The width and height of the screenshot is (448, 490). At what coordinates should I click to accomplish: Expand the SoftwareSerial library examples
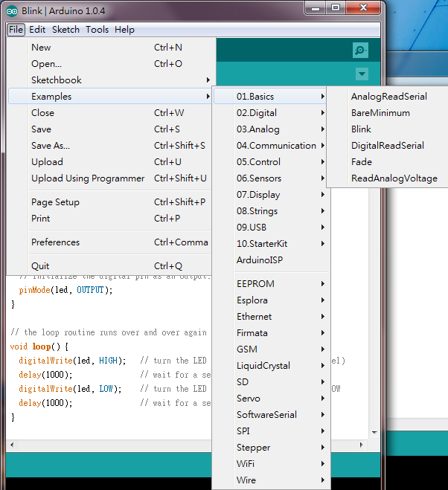coord(270,415)
